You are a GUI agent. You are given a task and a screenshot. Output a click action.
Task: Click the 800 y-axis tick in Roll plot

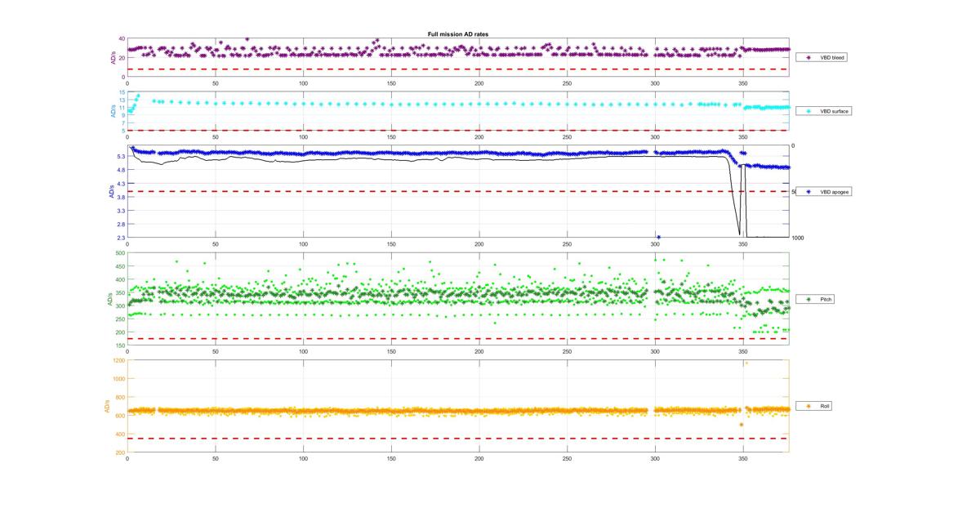pos(120,398)
